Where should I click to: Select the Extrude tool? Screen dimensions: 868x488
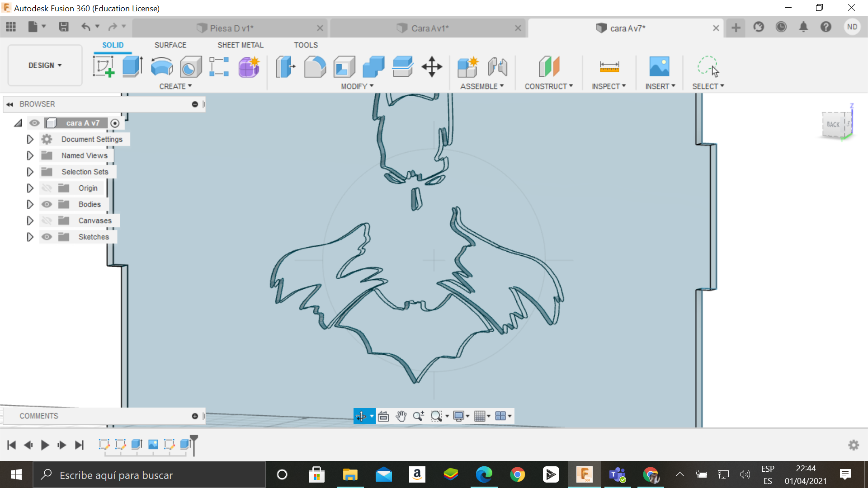132,66
